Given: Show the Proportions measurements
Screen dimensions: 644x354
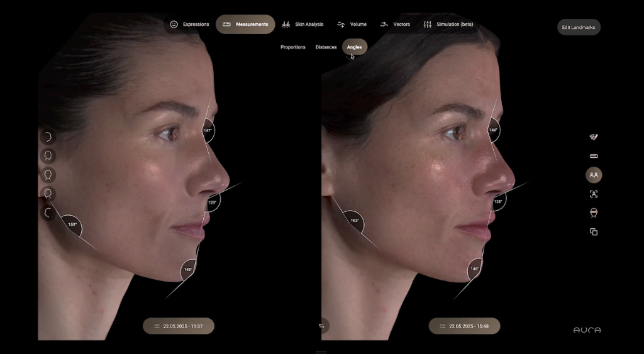Looking at the screenshot, I should 293,47.
